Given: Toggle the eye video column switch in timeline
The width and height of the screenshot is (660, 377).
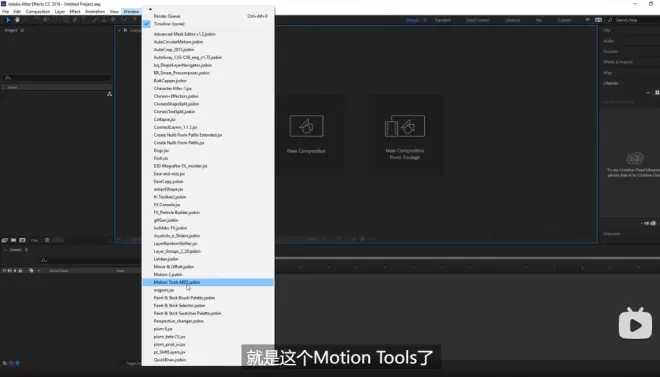Looking at the screenshot, I should coord(4,271).
